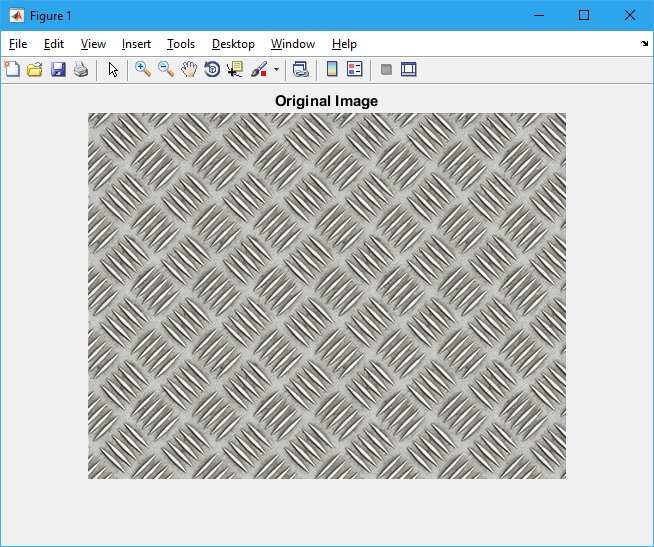
Task: Open the Insert menu
Action: pos(136,44)
